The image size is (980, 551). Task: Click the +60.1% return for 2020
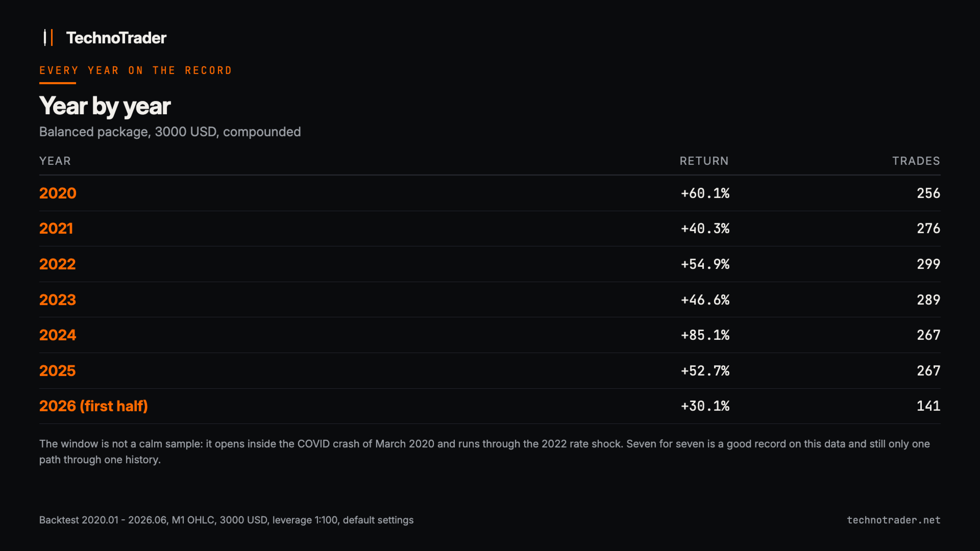click(705, 193)
